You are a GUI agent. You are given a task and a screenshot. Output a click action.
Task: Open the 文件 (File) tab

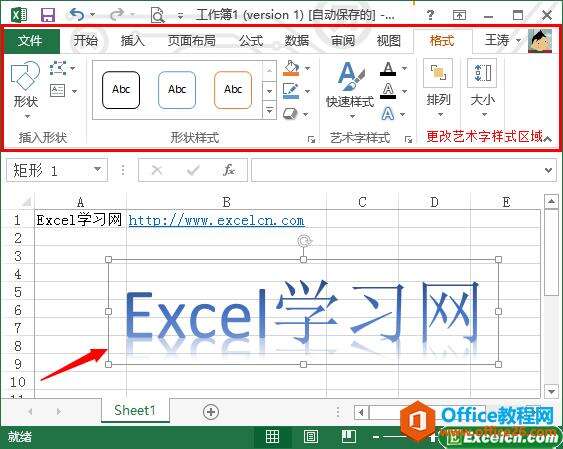(31, 41)
